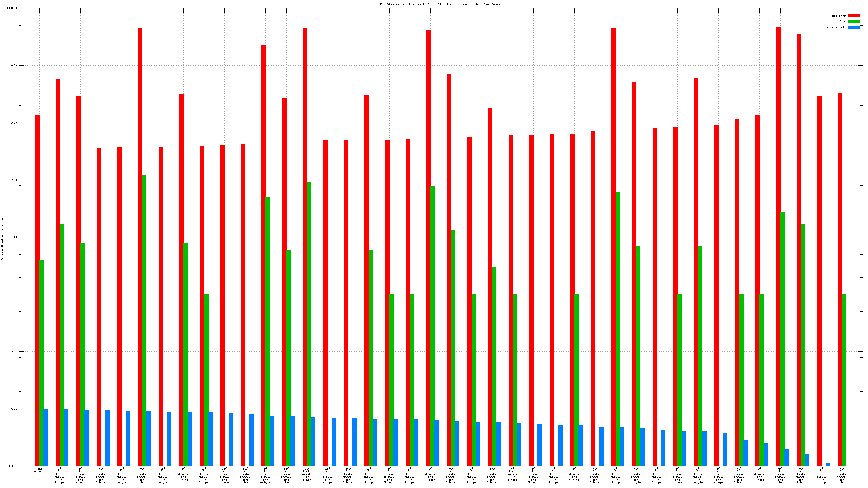Click the '0@ list.dnswl.org 5 hops' axis label
This screenshot has height=488, width=868.
(512, 474)
